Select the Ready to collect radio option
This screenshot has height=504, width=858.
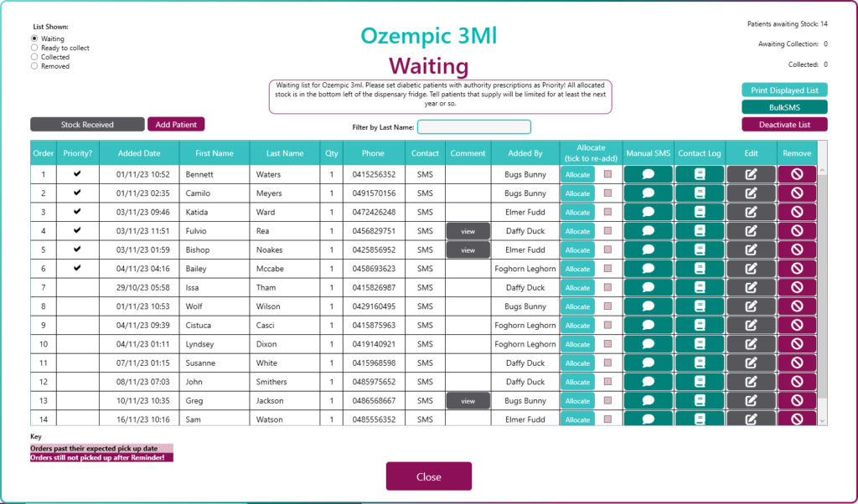(x=34, y=48)
